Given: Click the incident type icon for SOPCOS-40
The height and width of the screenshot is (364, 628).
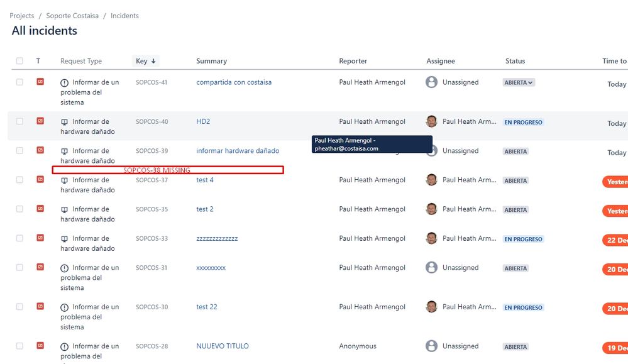Looking at the screenshot, I should [40, 121].
